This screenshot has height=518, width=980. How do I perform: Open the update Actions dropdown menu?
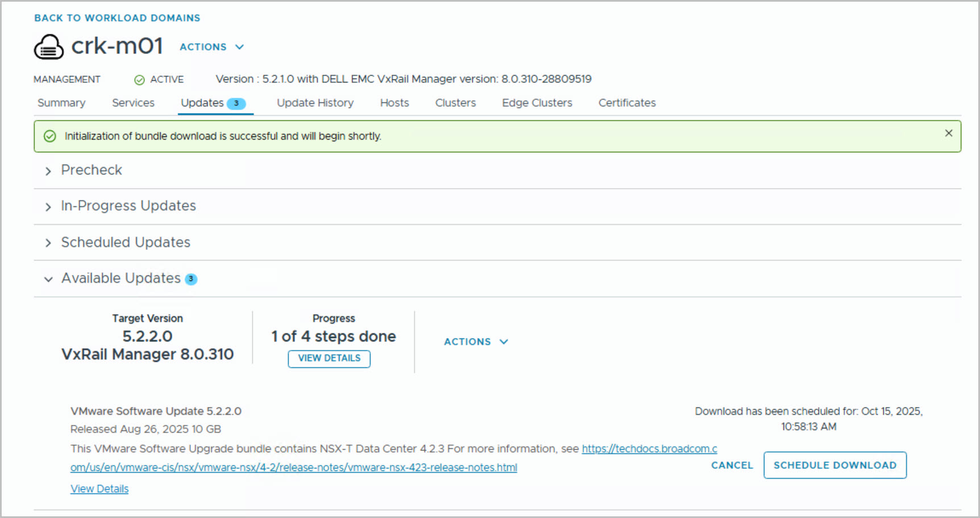pos(476,342)
